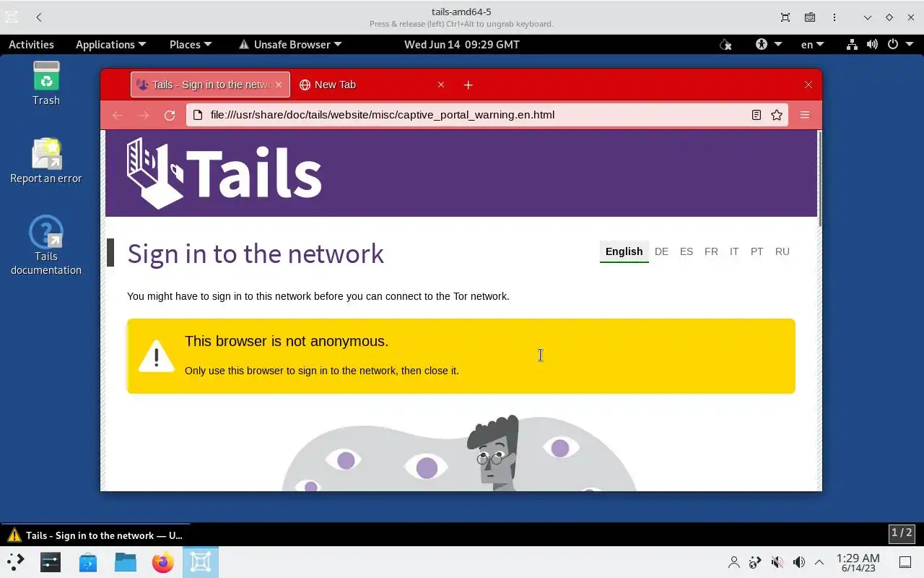
Task: Select the English language tab
Action: pos(624,251)
